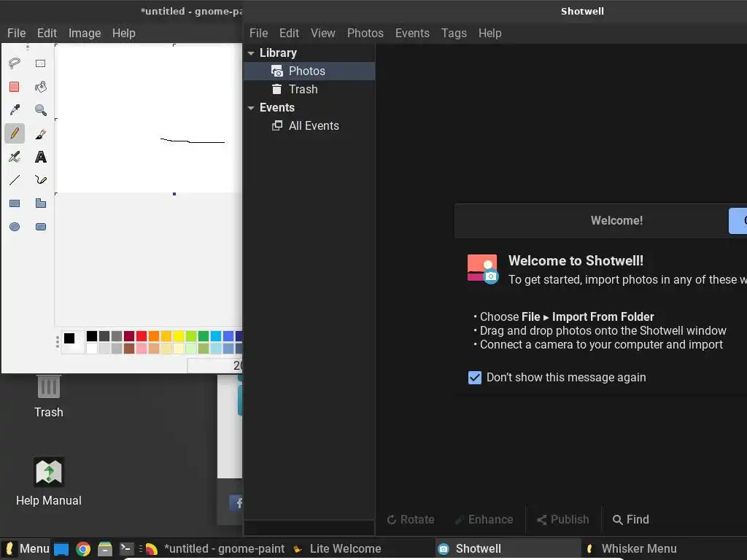Collapse the Events section in Shotwell
The width and height of the screenshot is (747, 560).
click(x=251, y=108)
